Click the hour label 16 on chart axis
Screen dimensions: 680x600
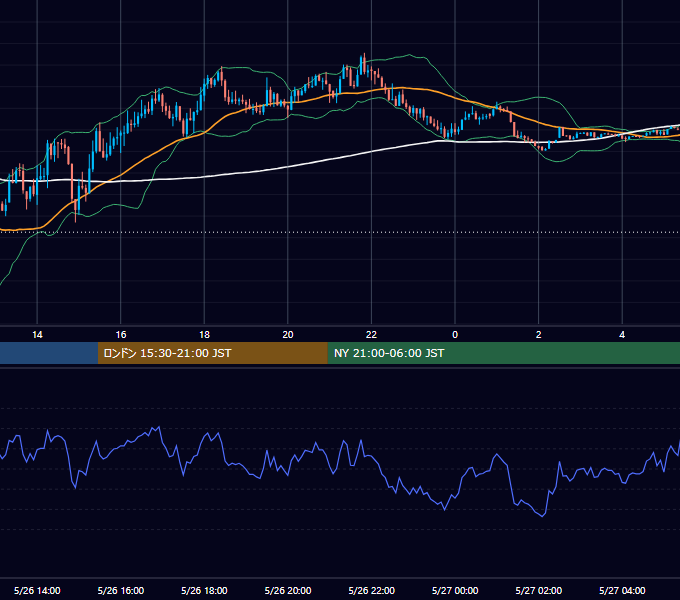(121, 335)
